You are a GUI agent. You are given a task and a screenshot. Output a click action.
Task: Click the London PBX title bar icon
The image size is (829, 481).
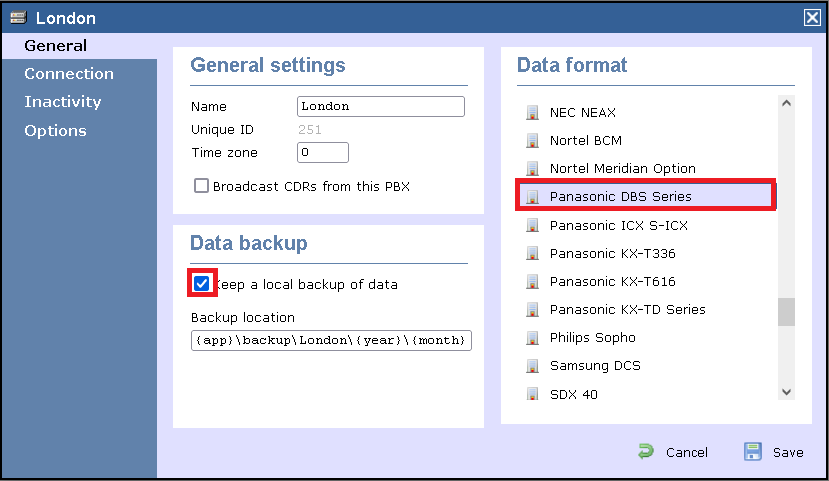18,18
